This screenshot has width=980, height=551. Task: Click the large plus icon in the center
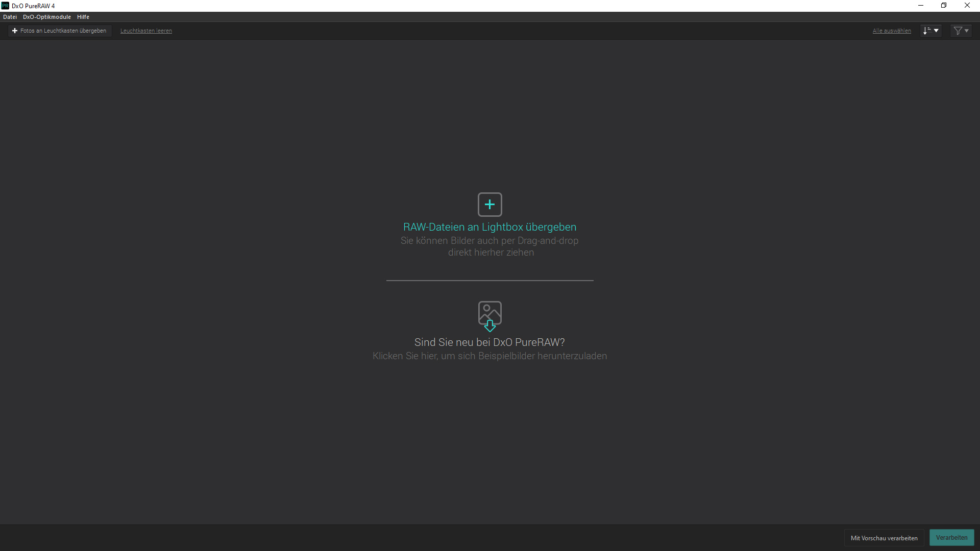pyautogui.click(x=489, y=205)
